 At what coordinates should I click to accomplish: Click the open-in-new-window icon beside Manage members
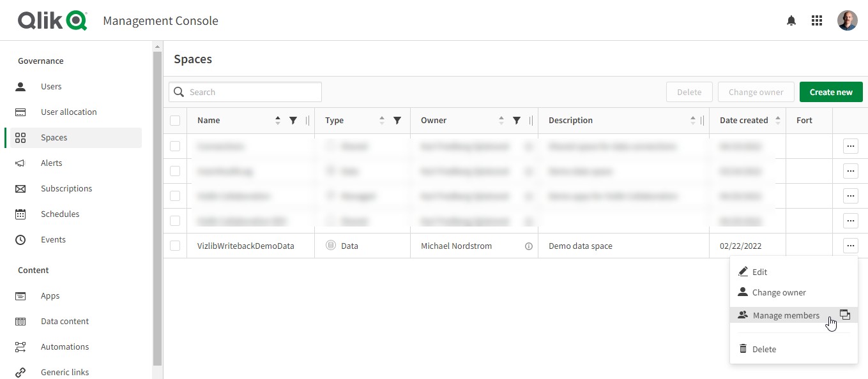[x=845, y=315]
